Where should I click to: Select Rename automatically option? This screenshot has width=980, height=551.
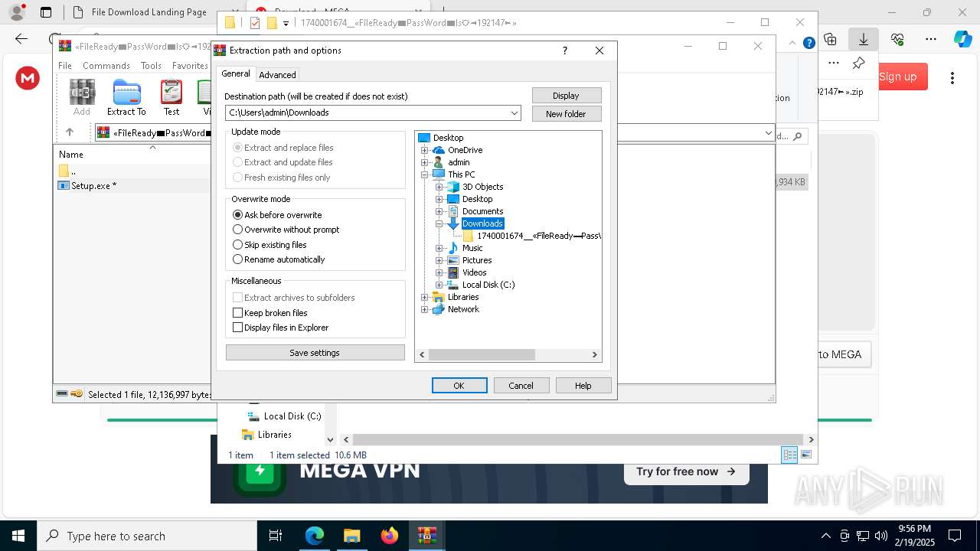[x=279, y=259]
